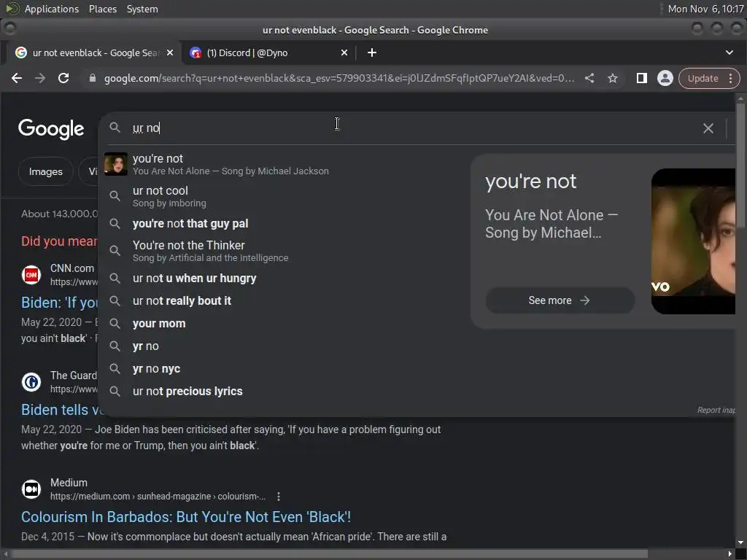
Task: Close the Google Search tab
Action: click(169, 52)
